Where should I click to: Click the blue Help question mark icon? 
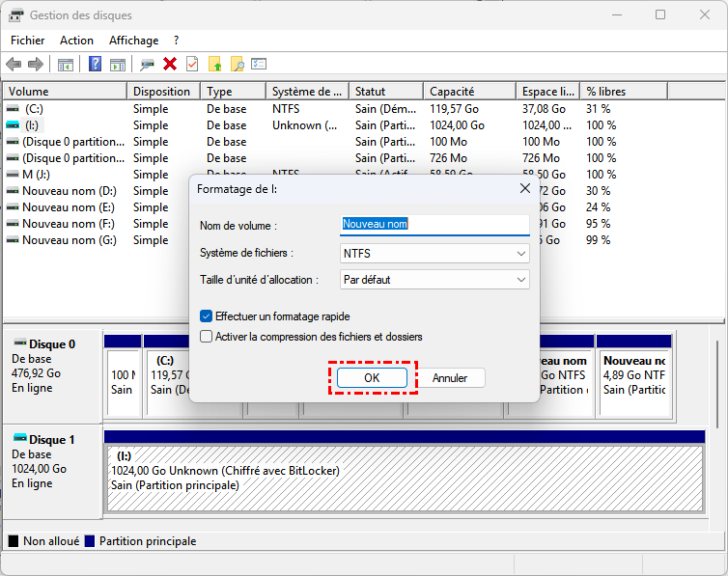(95, 65)
